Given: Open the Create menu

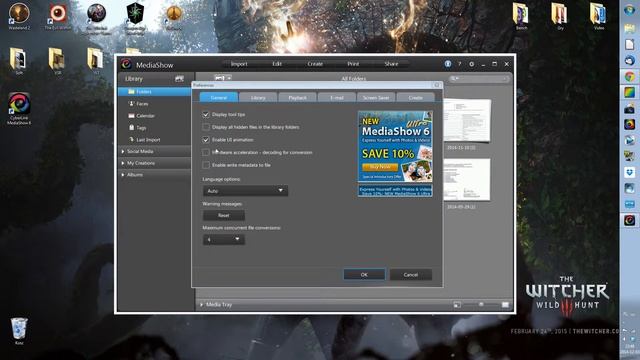Looking at the screenshot, I should point(315,64).
